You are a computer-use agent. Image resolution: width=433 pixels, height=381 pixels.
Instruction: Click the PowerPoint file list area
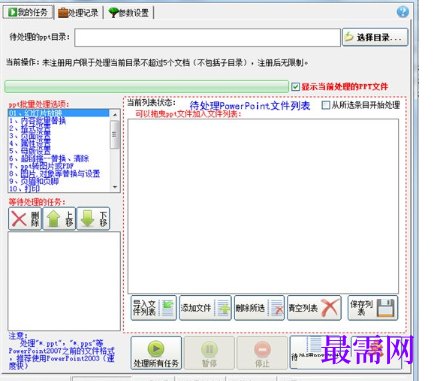263,206
